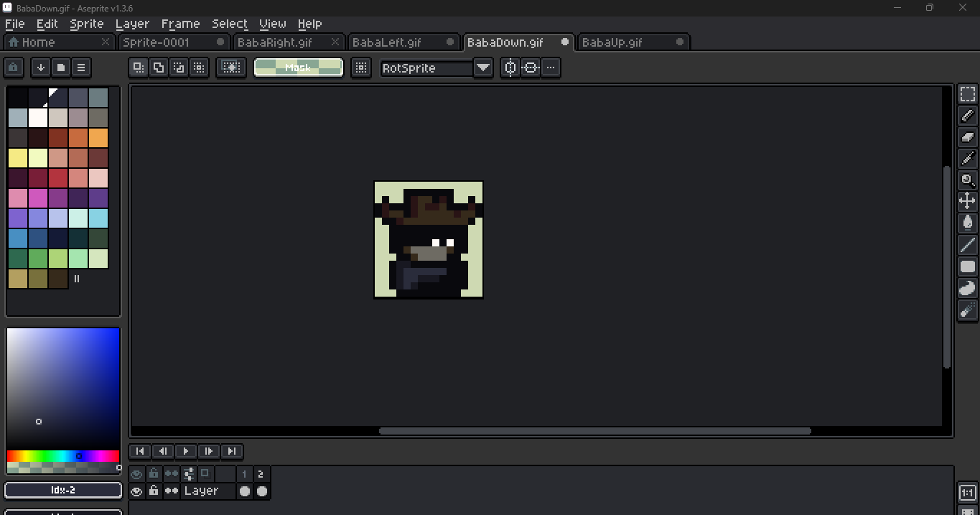Select the Move tool
980x515 pixels.
click(968, 202)
